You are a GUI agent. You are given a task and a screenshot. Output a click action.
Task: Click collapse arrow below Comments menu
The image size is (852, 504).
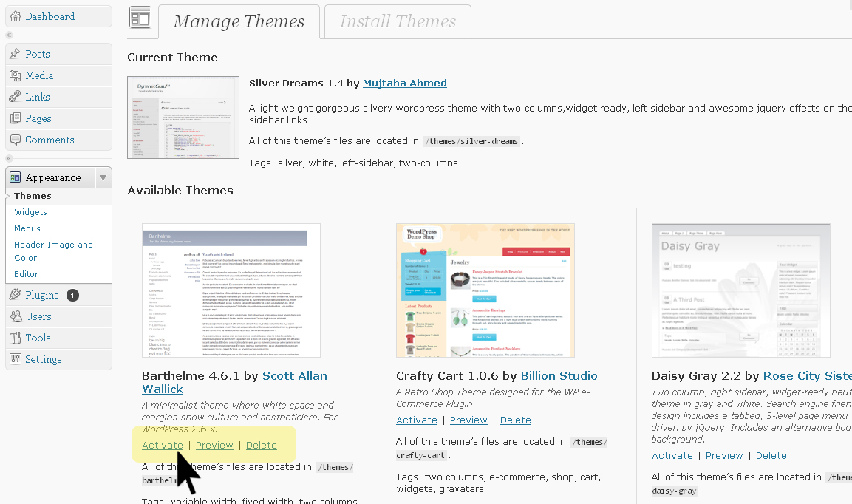tap(9, 158)
